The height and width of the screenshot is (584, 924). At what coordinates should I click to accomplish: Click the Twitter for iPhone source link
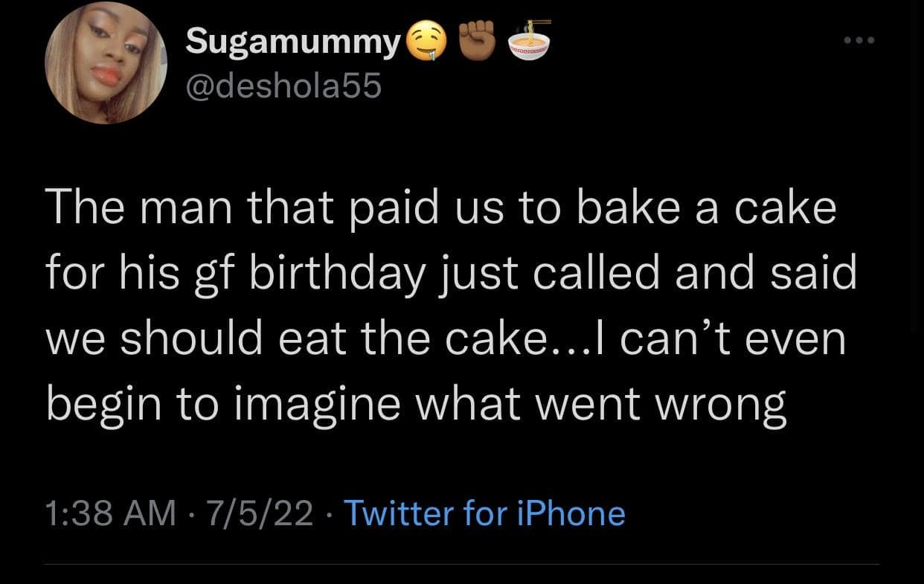tap(484, 513)
